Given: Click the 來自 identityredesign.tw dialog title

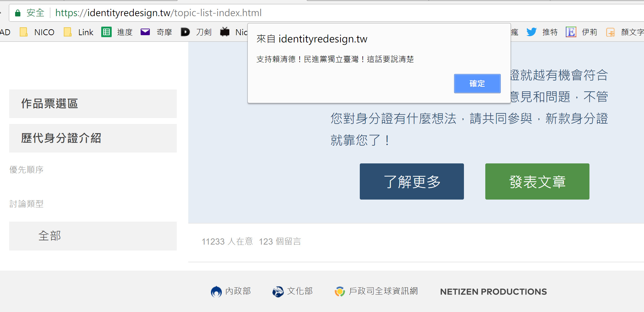Looking at the screenshot, I should tap(312, 39).
